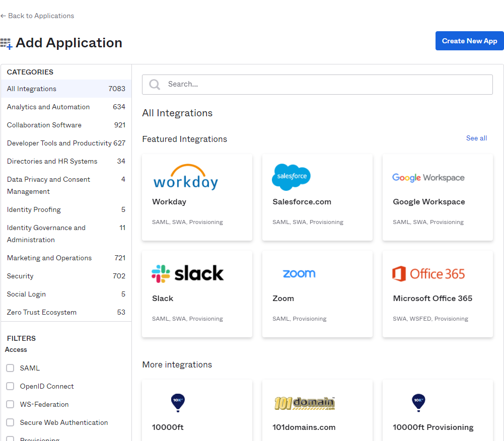Select Collaboration Software category
The width and height of the screenshot is (504, 441).
(x=66, y=125)
